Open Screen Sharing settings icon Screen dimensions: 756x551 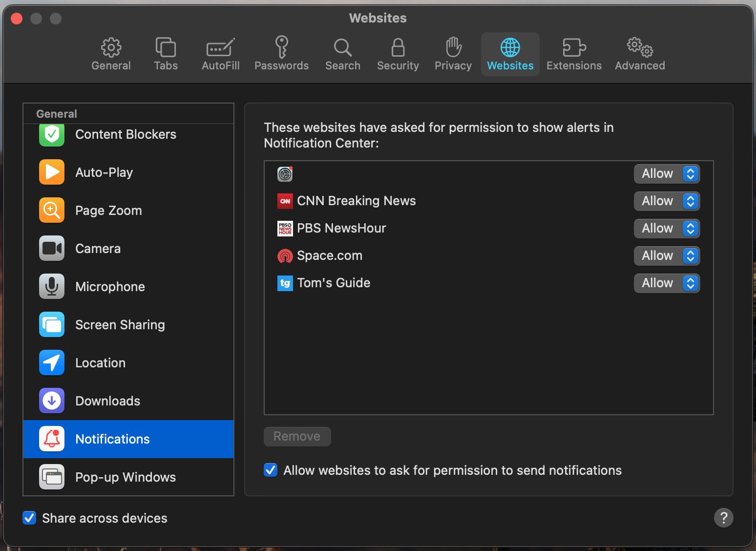coord(51,325)
